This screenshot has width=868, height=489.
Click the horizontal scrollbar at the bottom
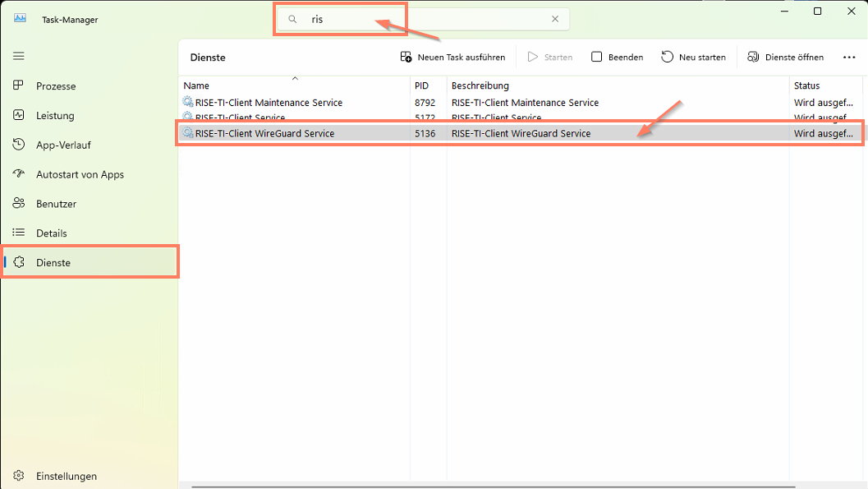[x=493, y=487]
